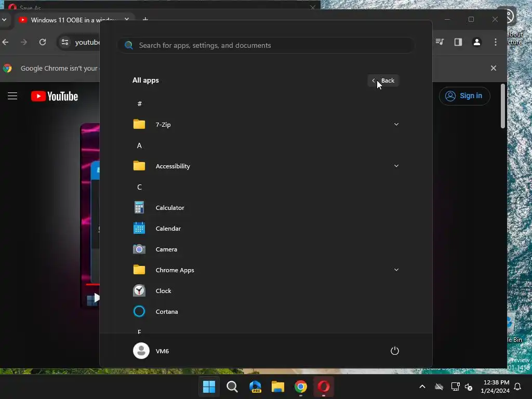Screen dimensions: 532x399
Task: Launch Cortana from All apps
Action: point(265,312)
